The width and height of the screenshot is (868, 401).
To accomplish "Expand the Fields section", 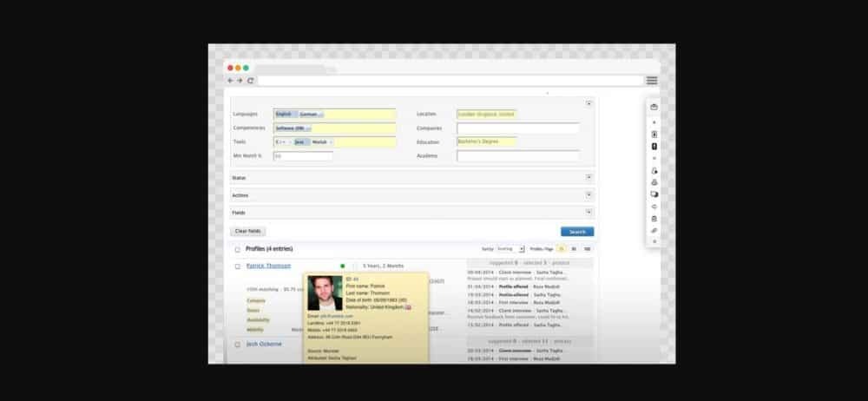I will 589,212.
